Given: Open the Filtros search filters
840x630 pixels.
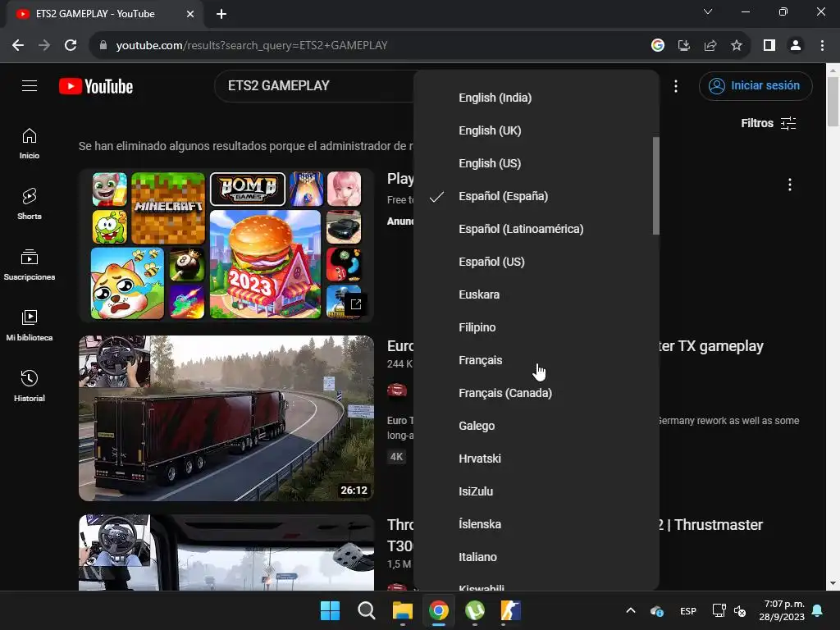Looking at the screenshot, I should (x=768, y=123).
